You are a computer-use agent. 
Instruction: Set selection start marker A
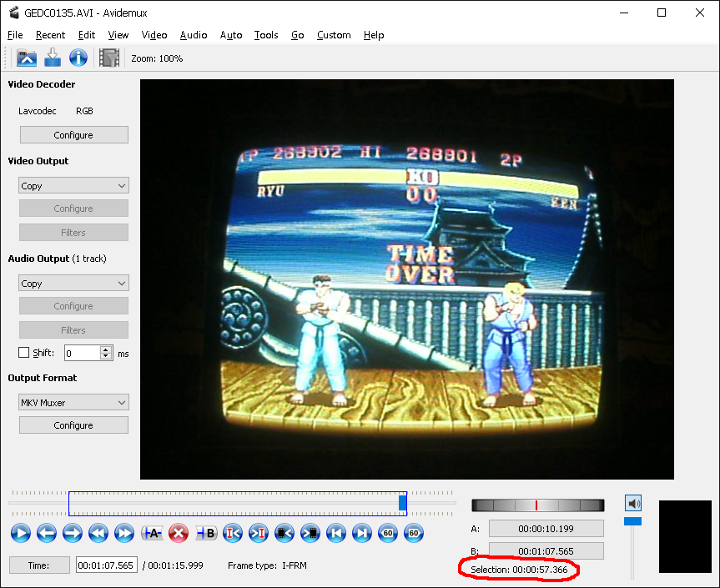coord(152,534)
